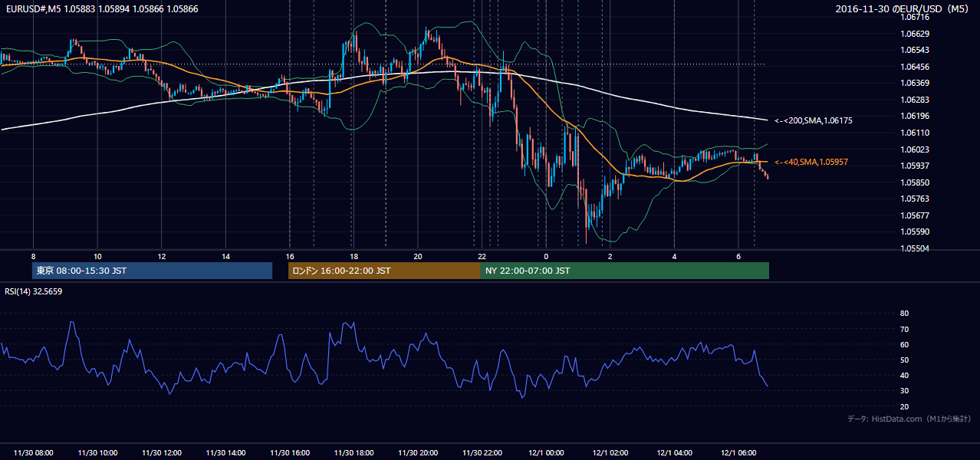Click price axis value 1.06716
980x460 pixels.
[916, 17]
